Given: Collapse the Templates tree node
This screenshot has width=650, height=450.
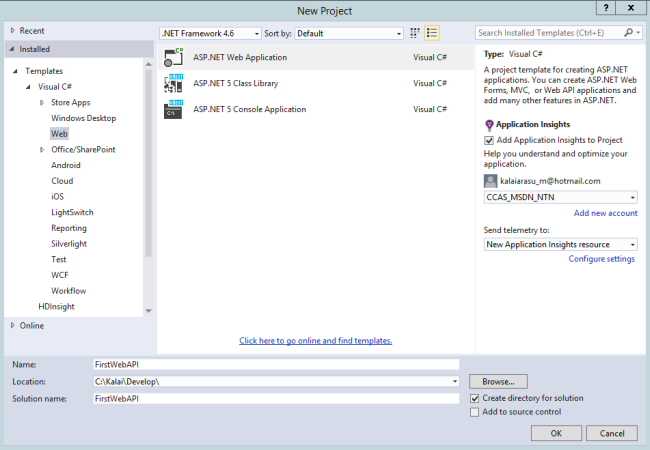Looking at the screenshot, I should coord(15,71).
